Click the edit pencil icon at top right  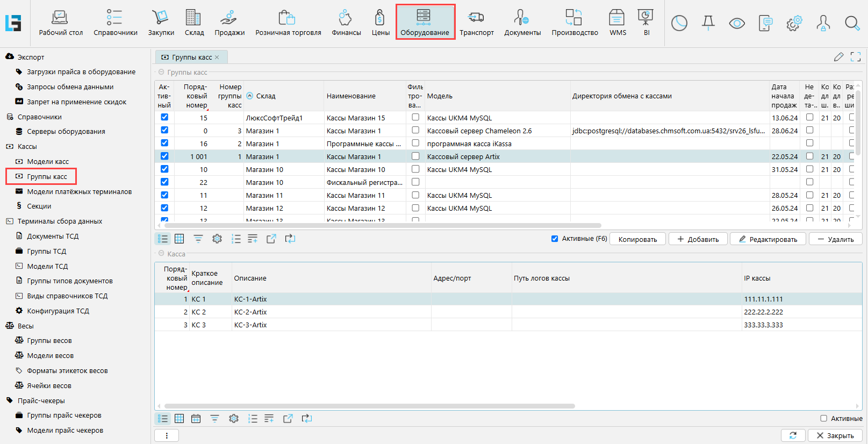pos(838,57)
